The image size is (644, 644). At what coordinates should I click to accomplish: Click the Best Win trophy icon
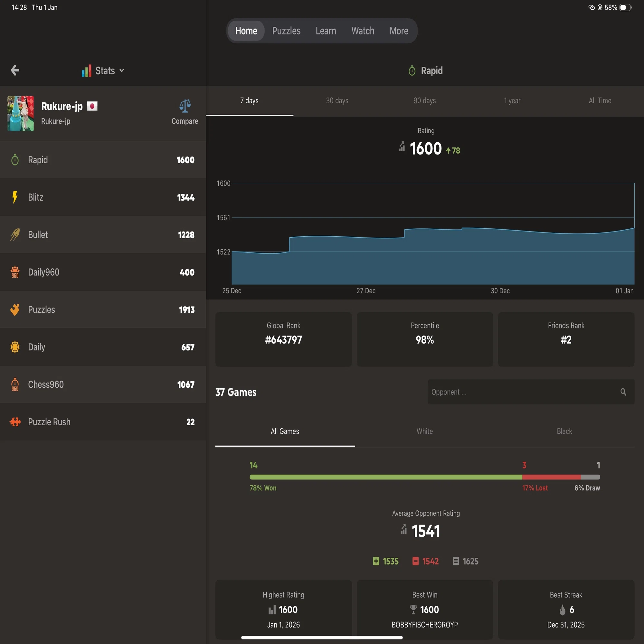413,610
